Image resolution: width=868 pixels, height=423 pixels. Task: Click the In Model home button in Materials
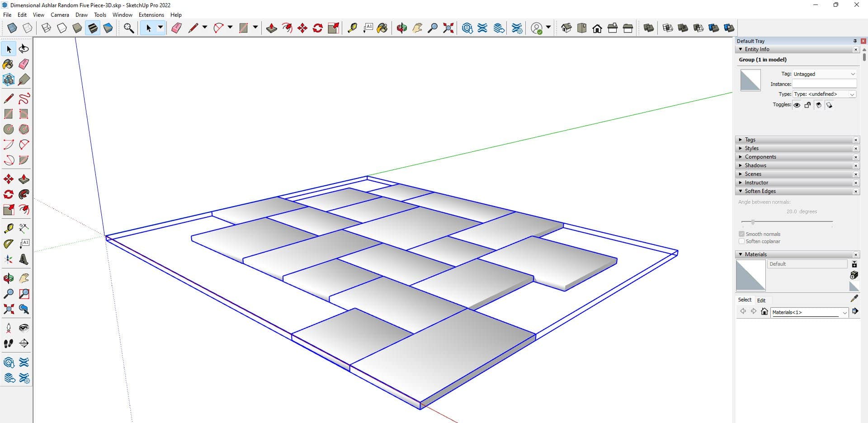(764, 311)
